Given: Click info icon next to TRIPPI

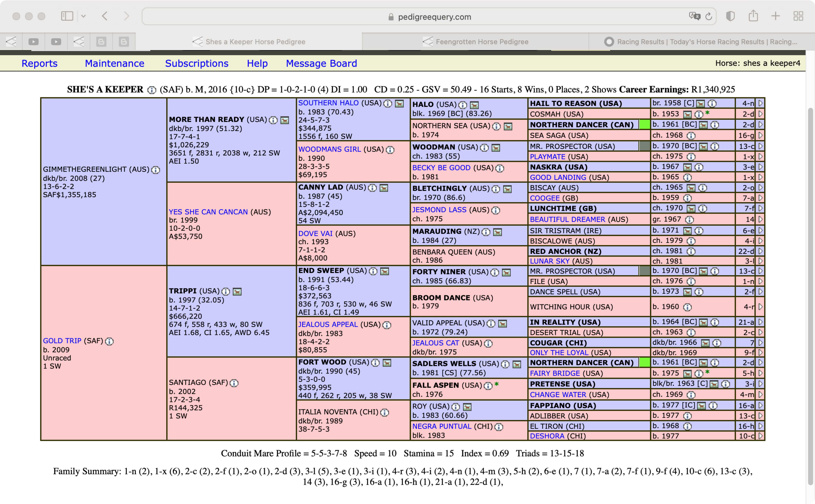Looking at the screenshot, I should [226, 292].
